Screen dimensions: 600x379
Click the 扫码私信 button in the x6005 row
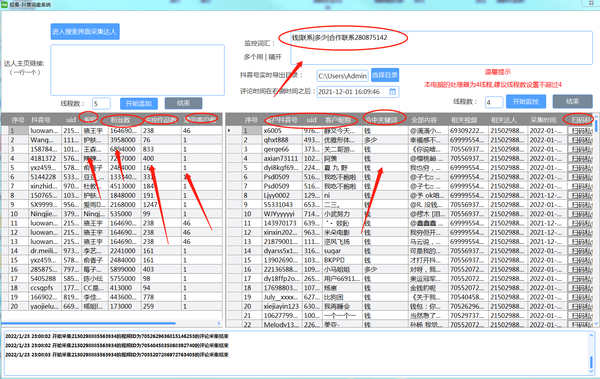580,131
